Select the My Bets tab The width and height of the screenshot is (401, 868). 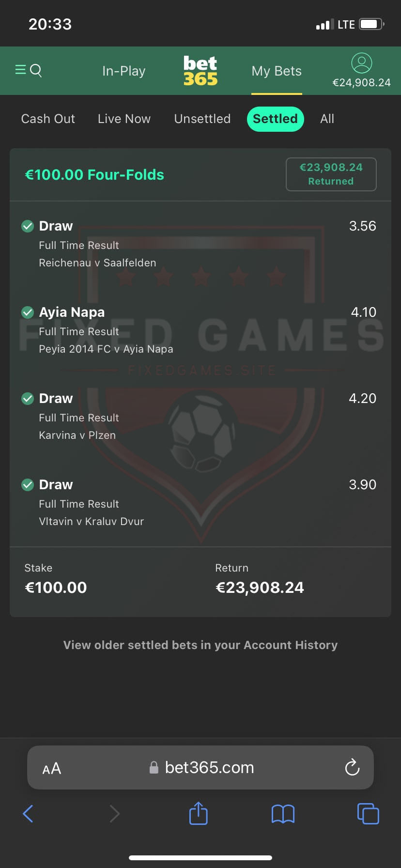(277, 71)
